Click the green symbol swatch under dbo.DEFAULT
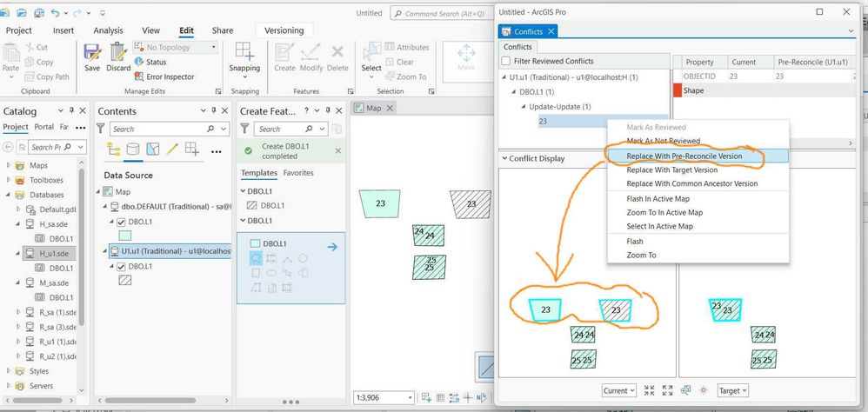 [125, 236]
